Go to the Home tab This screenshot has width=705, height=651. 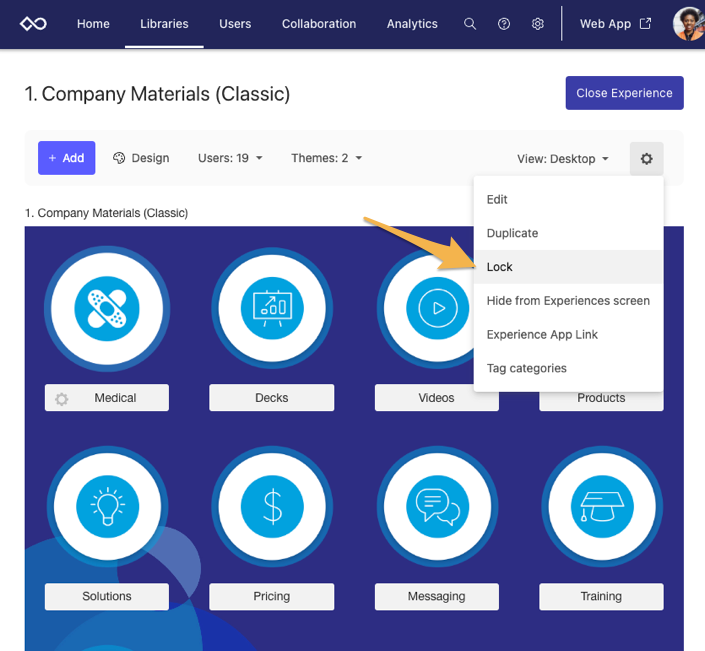(x=93, y=24)
